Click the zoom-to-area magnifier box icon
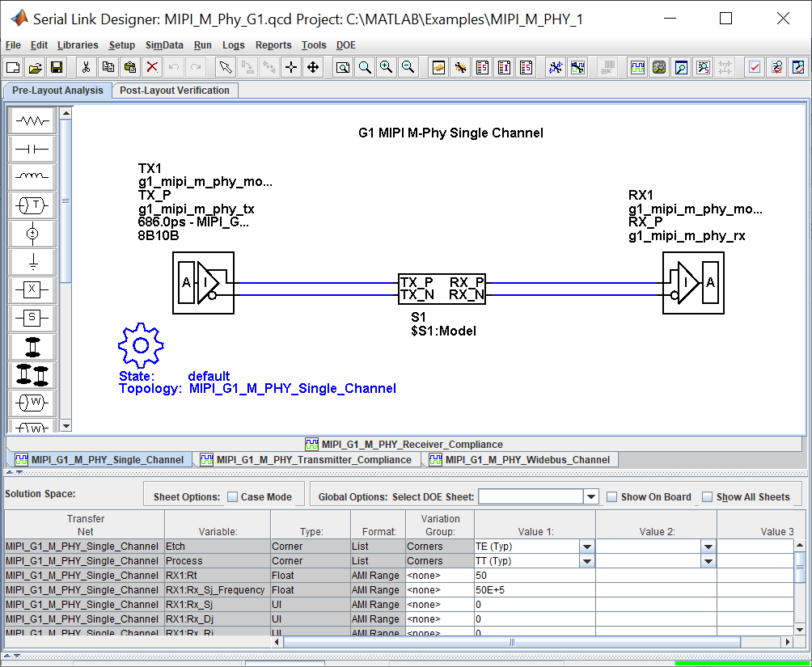This screenshot has width=812, height=667. [x=343, y=67]
